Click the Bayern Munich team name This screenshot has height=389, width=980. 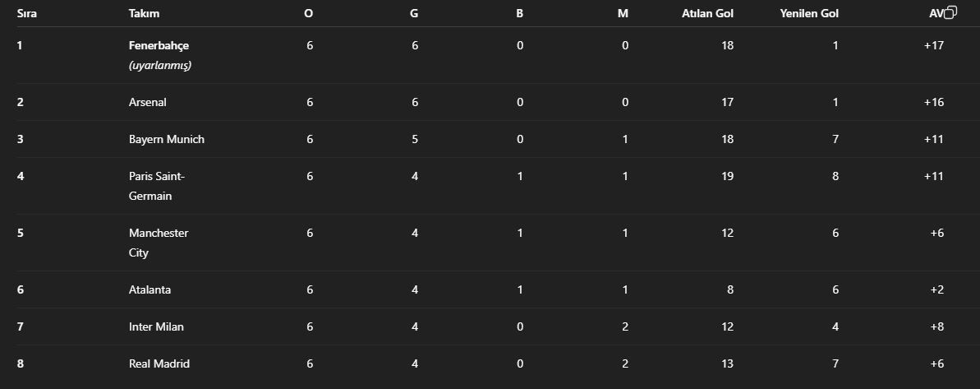coord(167,140)
